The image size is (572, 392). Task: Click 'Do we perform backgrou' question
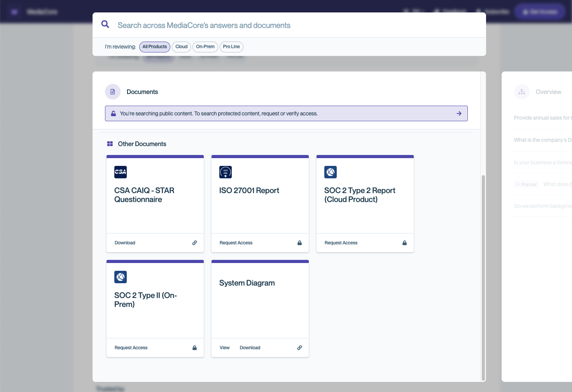point(543,206)
